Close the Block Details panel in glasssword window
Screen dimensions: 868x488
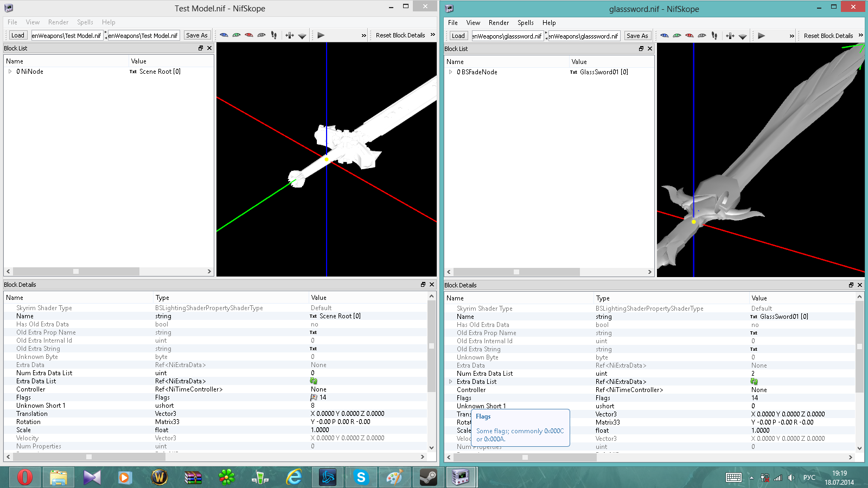860,285
